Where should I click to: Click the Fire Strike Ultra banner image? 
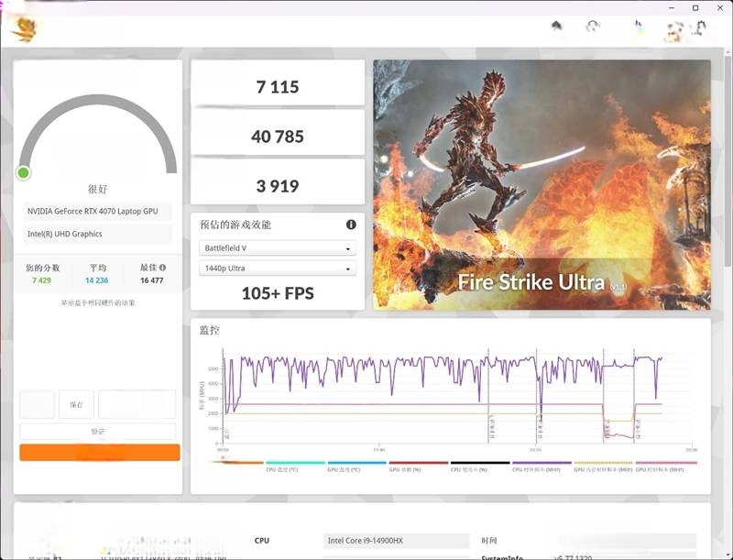[x=542, y=184]
